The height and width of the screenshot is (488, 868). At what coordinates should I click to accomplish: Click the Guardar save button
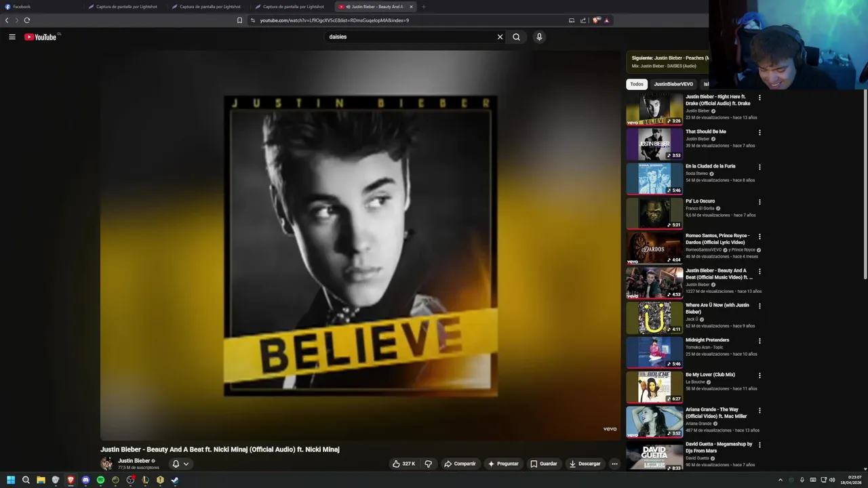pos(544,464)
